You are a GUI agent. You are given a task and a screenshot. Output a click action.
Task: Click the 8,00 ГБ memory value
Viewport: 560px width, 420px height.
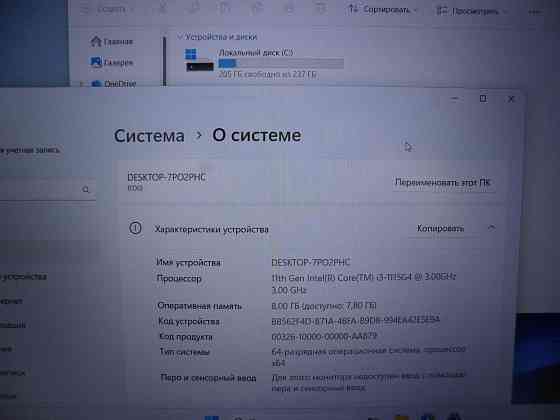pos(324,306)
